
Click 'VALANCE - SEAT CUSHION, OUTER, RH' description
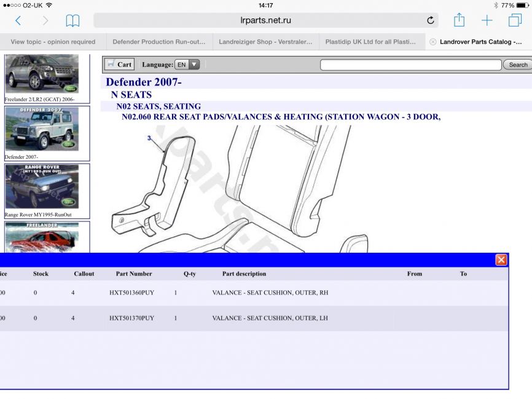(x=270, y=293)
